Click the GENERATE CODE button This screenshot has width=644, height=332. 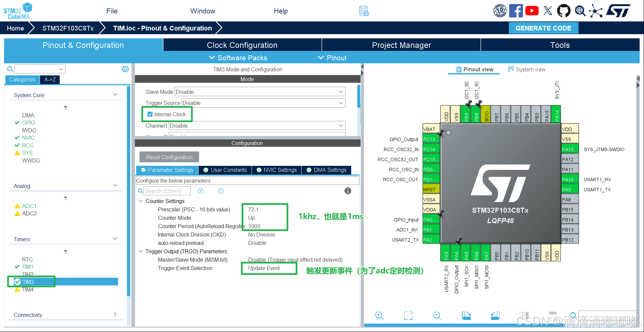point(543,28)
